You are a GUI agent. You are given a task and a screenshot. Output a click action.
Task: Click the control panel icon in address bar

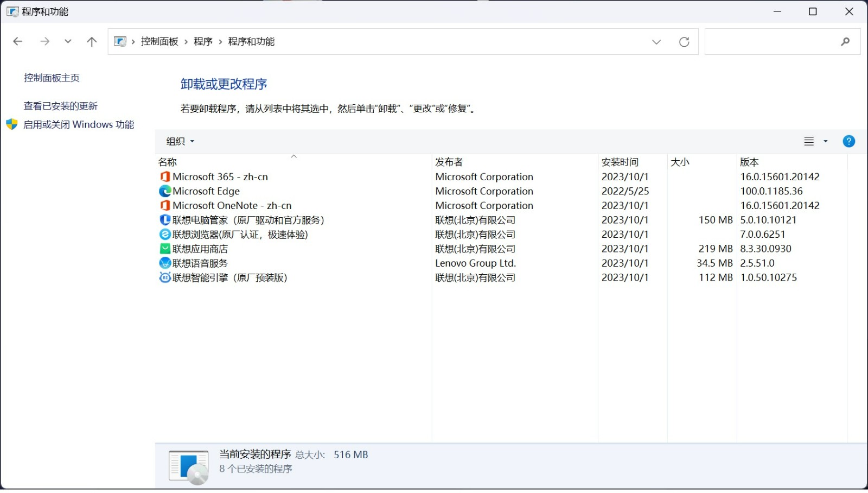coord(120,41)
